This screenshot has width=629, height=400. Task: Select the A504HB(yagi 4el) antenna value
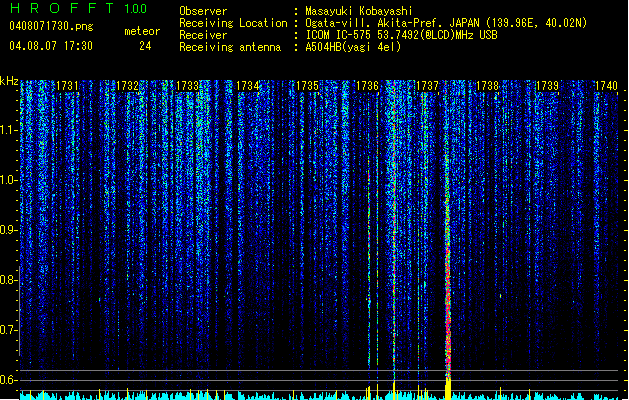coord(353,47)
